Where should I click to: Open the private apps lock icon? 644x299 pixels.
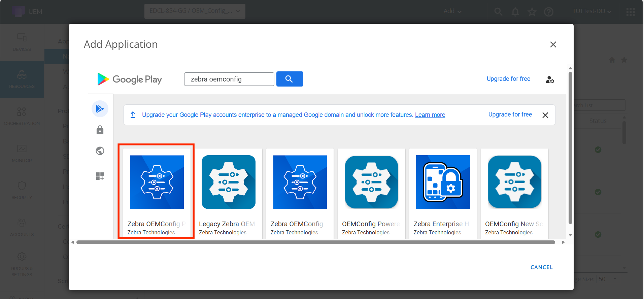pyautogui.click(x=100, y=130)
